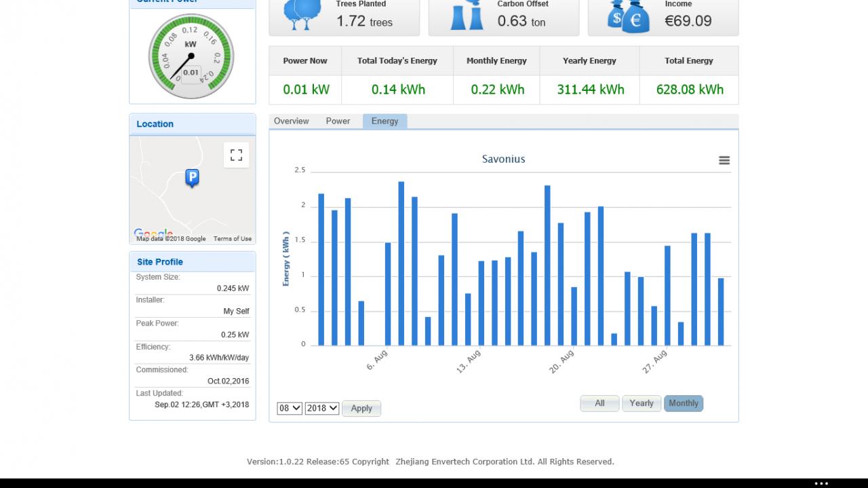The height and width of the screenshot is (488, 868).
Task: Select the Monthly view button
Action: click(x=684, y=403)
